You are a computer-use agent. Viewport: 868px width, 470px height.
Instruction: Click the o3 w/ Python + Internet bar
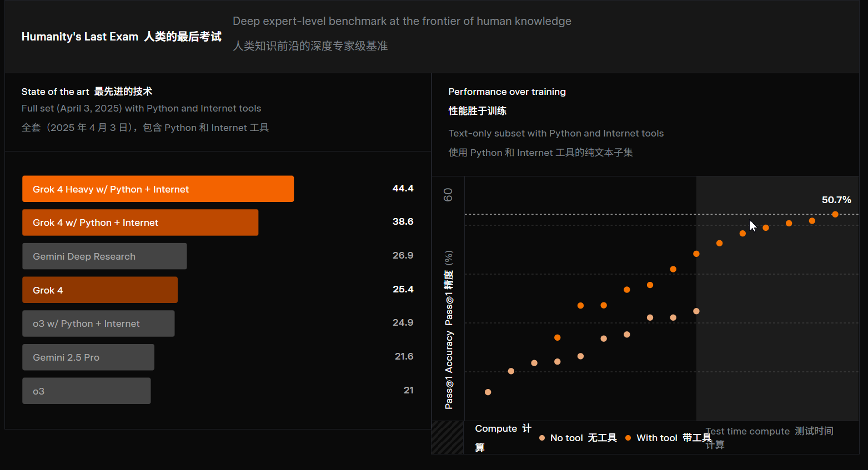point(98,324)
